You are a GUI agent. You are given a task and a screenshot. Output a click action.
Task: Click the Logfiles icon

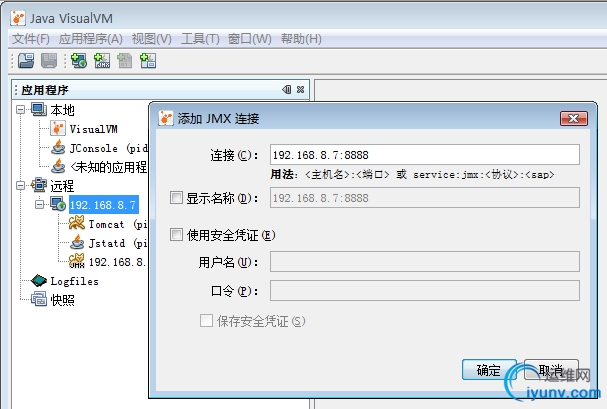click(x=39, y=281)
